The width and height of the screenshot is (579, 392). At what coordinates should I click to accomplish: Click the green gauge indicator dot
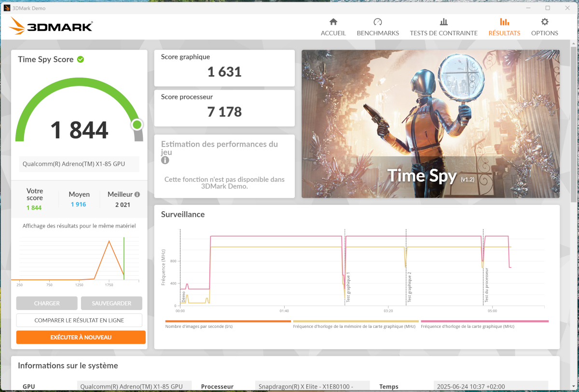[x=137, y=125]
